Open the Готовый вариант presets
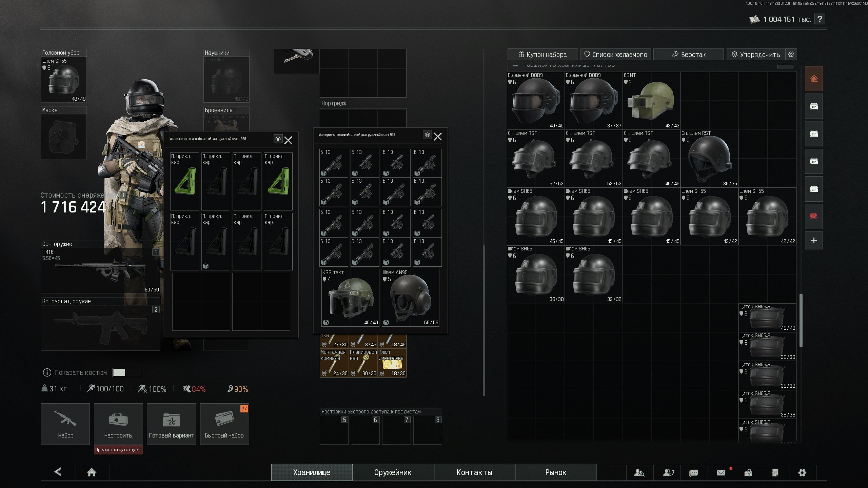This screenshot has width=868, height=488. (x=172, y=424)
